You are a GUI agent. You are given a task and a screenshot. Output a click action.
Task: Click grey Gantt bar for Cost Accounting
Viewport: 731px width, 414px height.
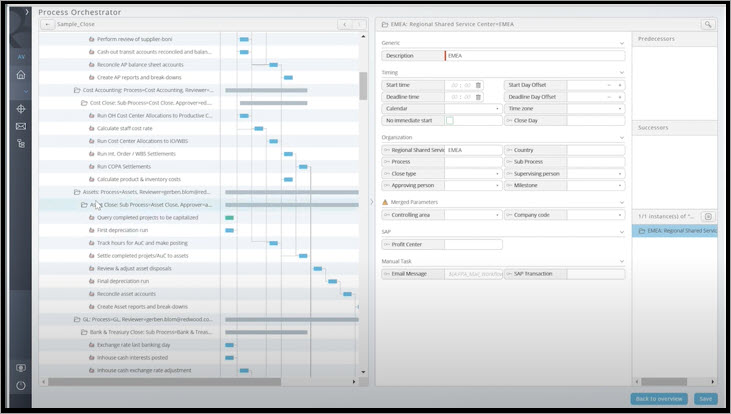pyautogui.click(x=266, y=90)
